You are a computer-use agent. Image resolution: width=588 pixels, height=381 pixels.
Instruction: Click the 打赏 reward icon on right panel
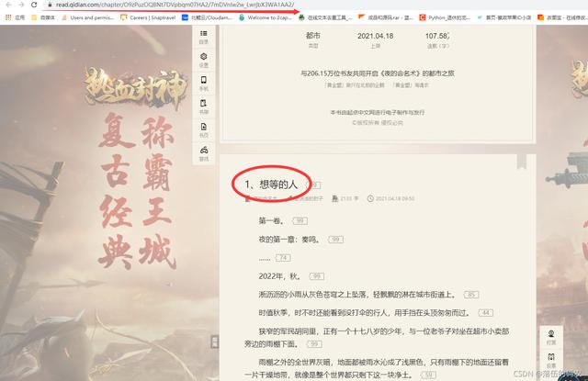tap(551, 337)
